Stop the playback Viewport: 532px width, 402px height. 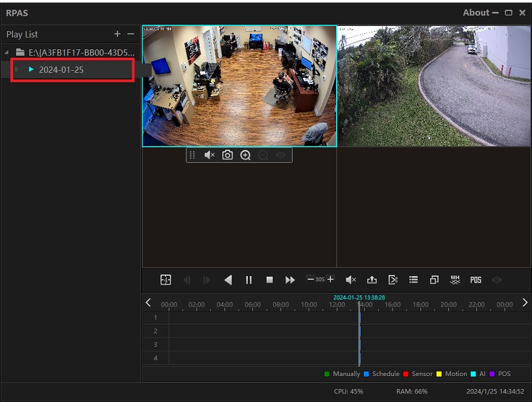[270, 280]
